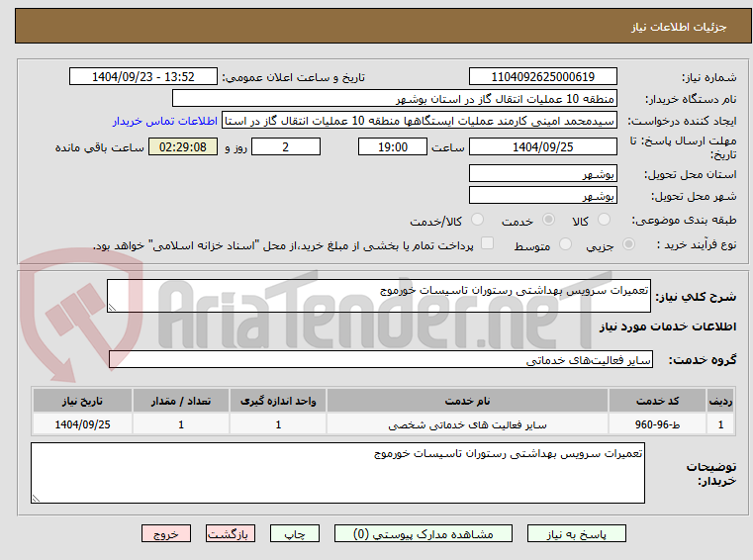Viewport: 753px width, 560px height.
Task: Click the ساعت باقی مانده label
Action: (x=99, y=147)
